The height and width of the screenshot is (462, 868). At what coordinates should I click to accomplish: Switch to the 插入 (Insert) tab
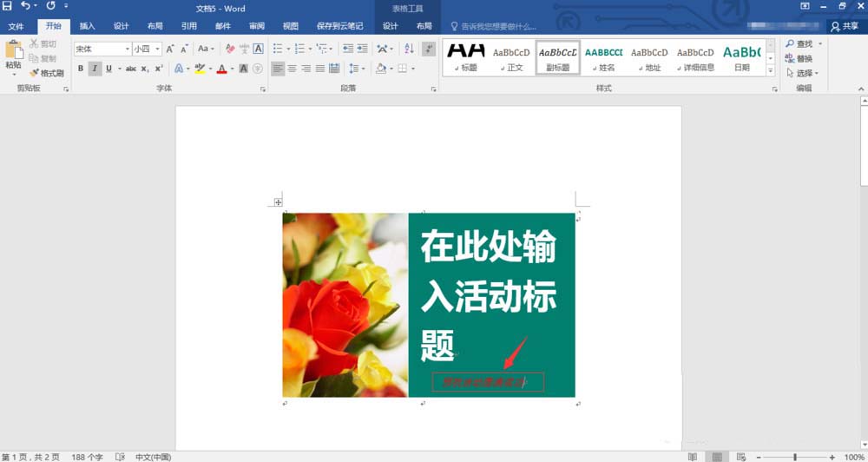click(88, 26)
